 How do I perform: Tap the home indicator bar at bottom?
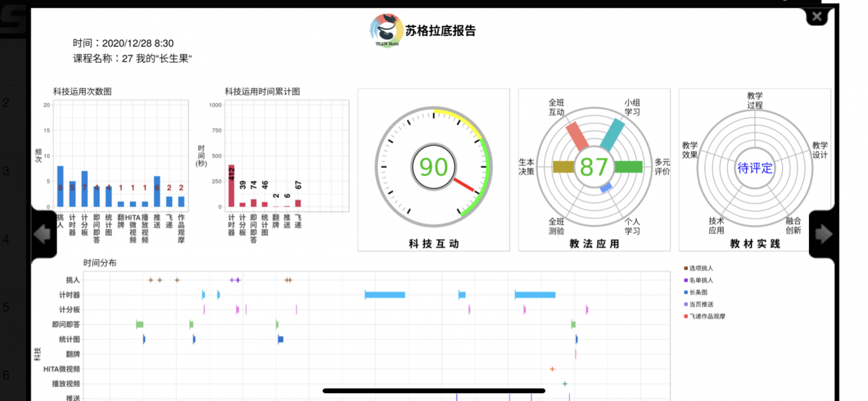[433, 391]
